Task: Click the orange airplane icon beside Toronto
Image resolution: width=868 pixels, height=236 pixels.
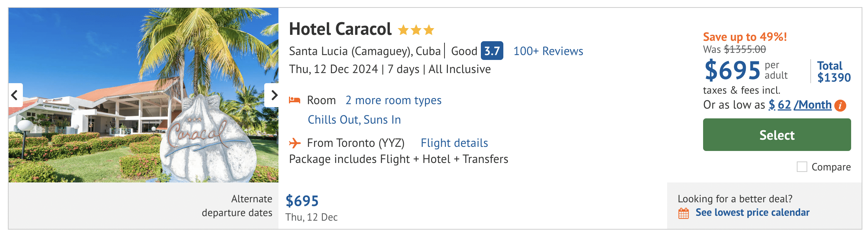Action: pos(295,143)
